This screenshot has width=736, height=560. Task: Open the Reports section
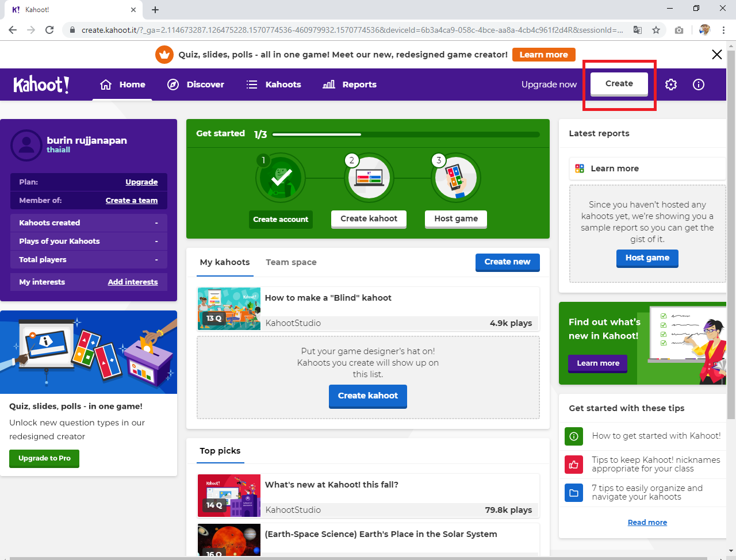[x=350, y=85]
